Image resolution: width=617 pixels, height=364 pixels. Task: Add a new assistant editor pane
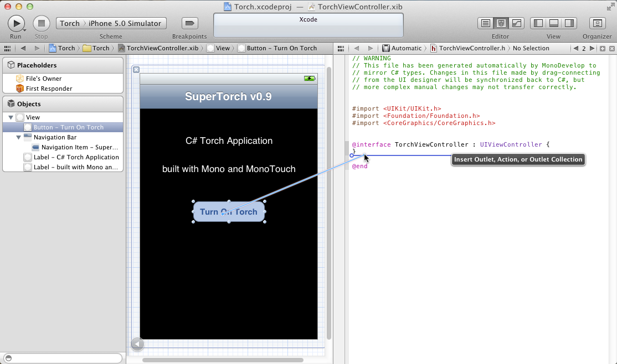(x=603, y=48)
